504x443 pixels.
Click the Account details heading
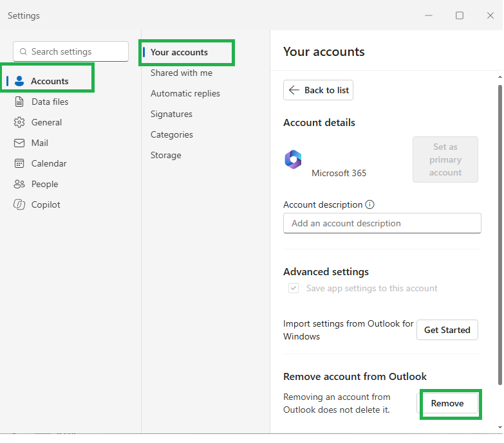(x=319, y=122)
